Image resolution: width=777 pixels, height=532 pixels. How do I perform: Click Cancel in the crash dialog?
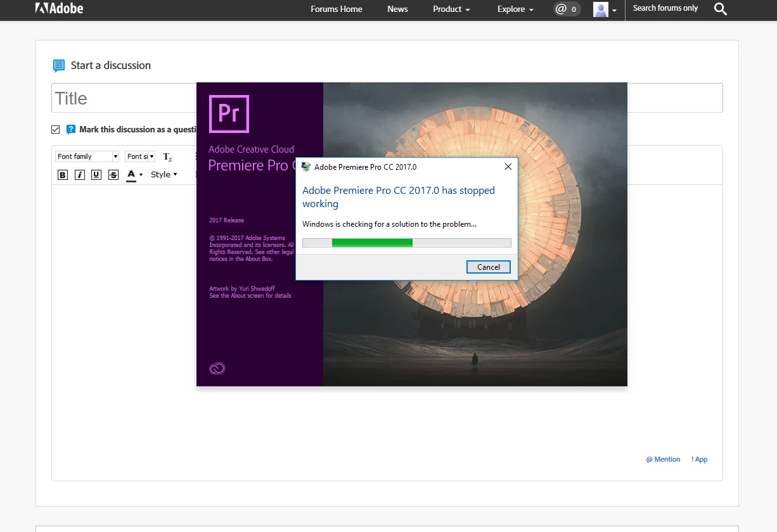(x=489, y=267)
